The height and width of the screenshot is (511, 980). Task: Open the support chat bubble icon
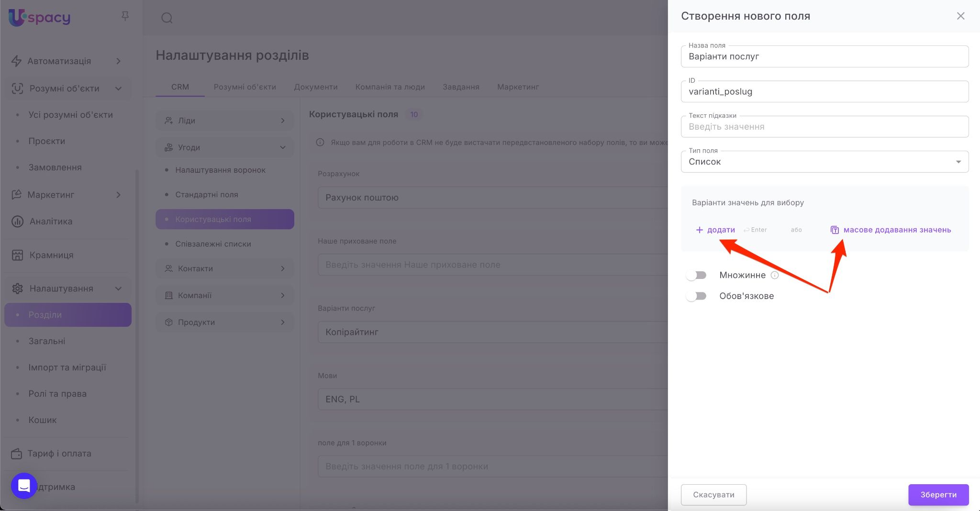pyautogui.click(x=24, y=486)
